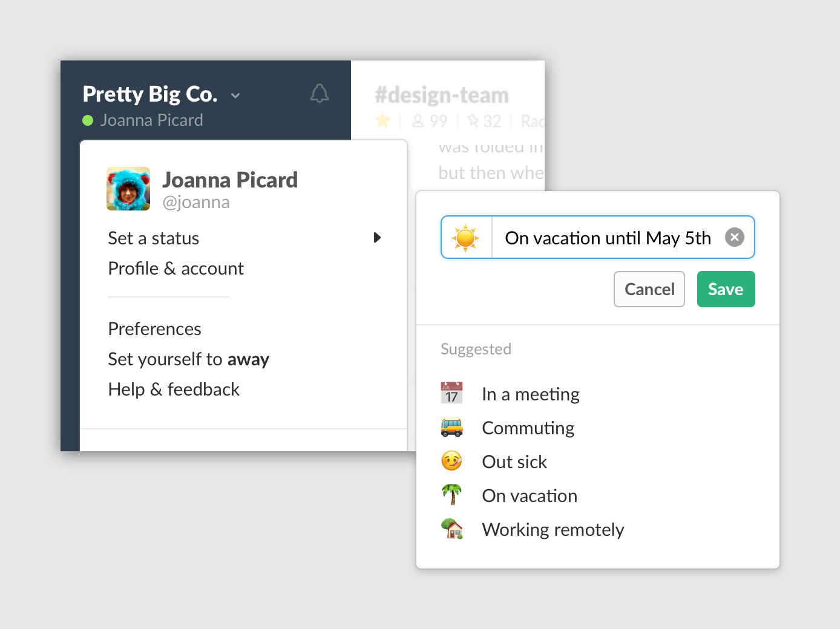This screenshot has width=840, height=629.
Task: Click the house remote working emoji
Action: pyautogui.click(x=451, y=529)
